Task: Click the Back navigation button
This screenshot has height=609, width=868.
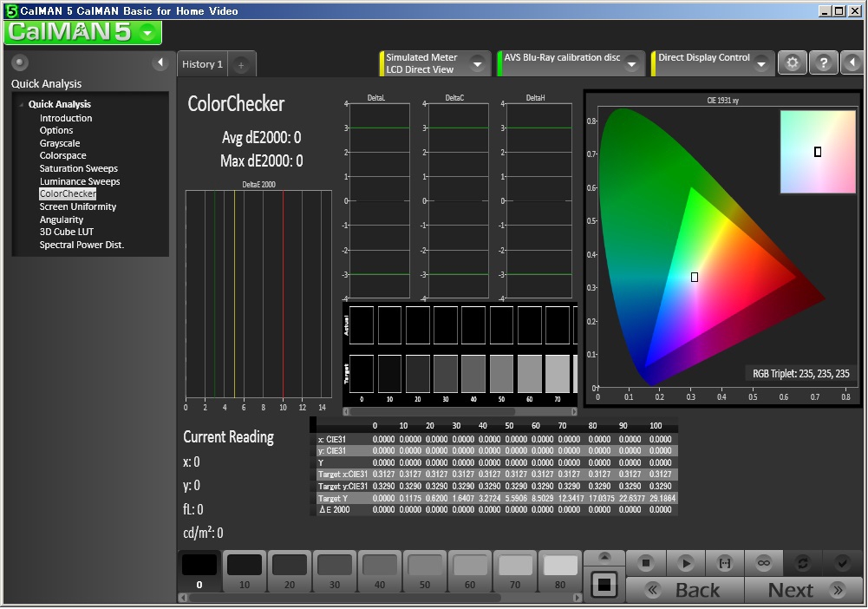Action: point(685,590)
